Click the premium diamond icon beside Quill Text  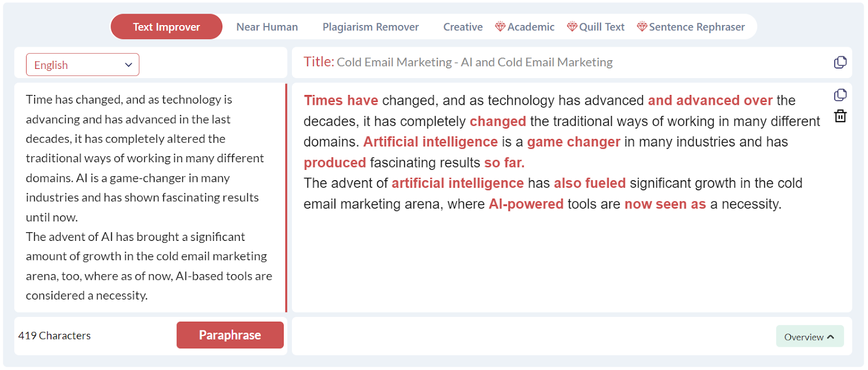click(x=572, y=27)
